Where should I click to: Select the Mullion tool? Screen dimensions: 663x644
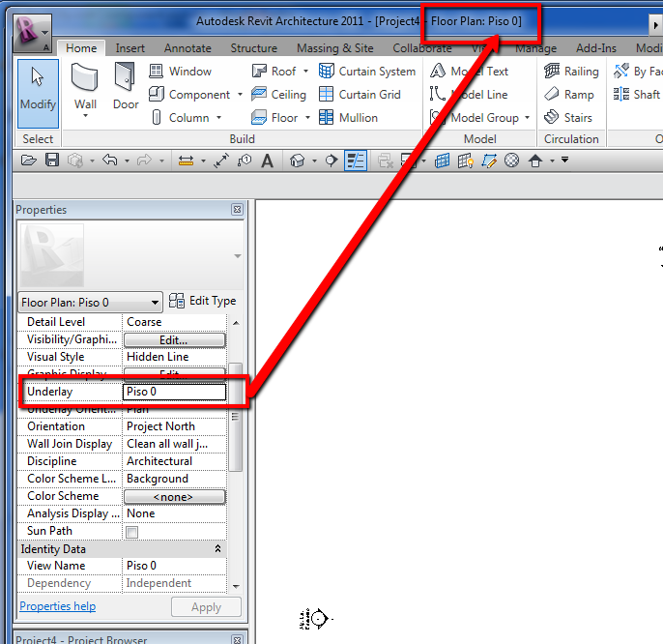click(x=348, y=118)
